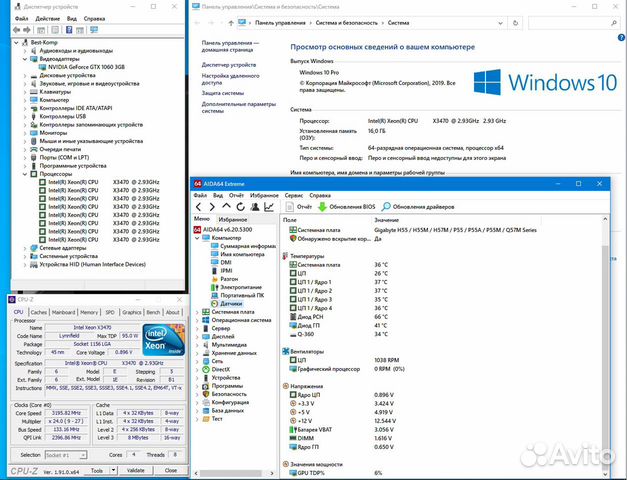
Task: Click search field in Control Panel window
Action: [573, 23]
